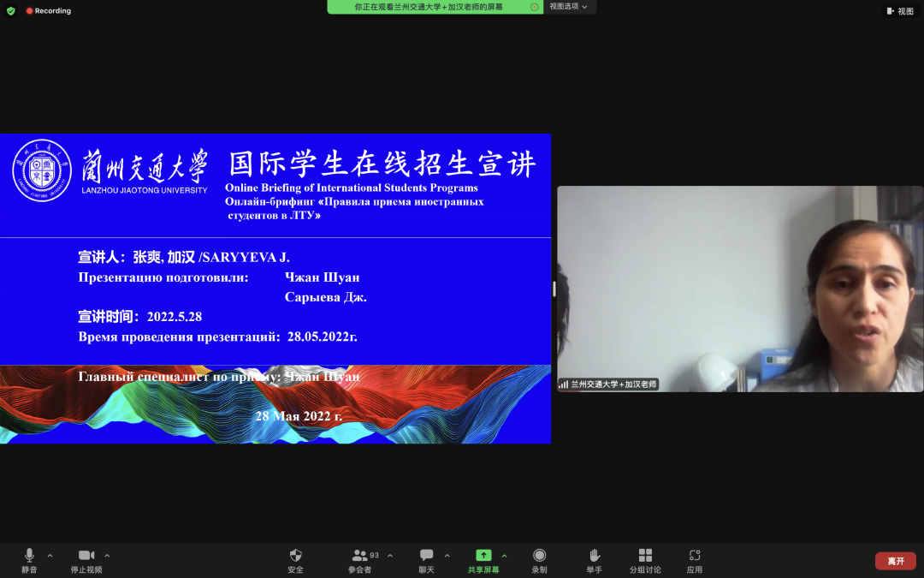Click the green encryption shield icon
924x578 pixels.
10,10
